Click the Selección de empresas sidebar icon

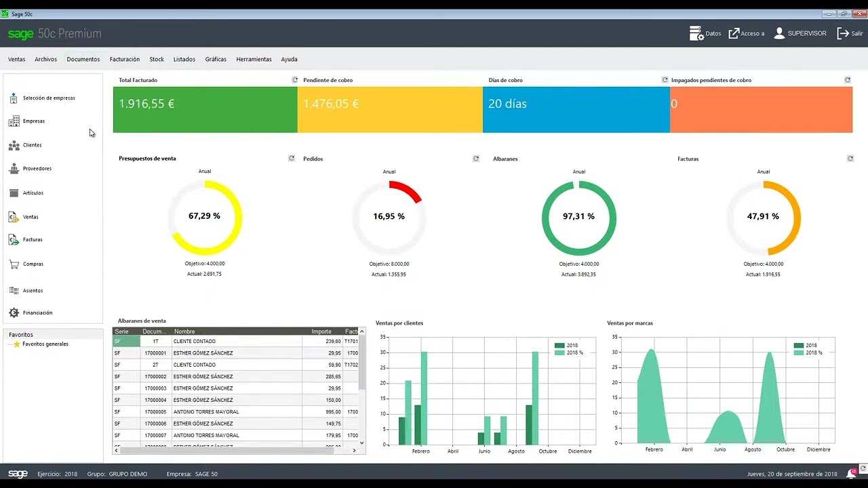pos(14,98)
